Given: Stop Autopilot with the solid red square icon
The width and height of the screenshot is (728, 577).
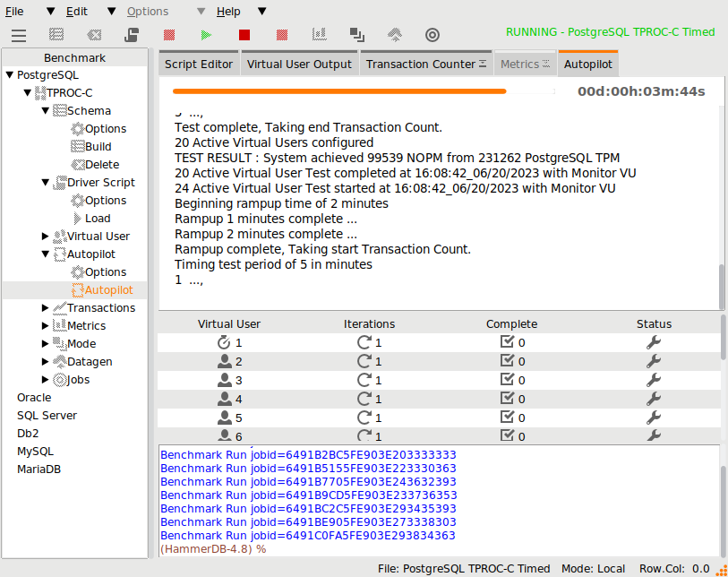Looking at the screenshot, I should pyautogui.click(x=244, y=35).
